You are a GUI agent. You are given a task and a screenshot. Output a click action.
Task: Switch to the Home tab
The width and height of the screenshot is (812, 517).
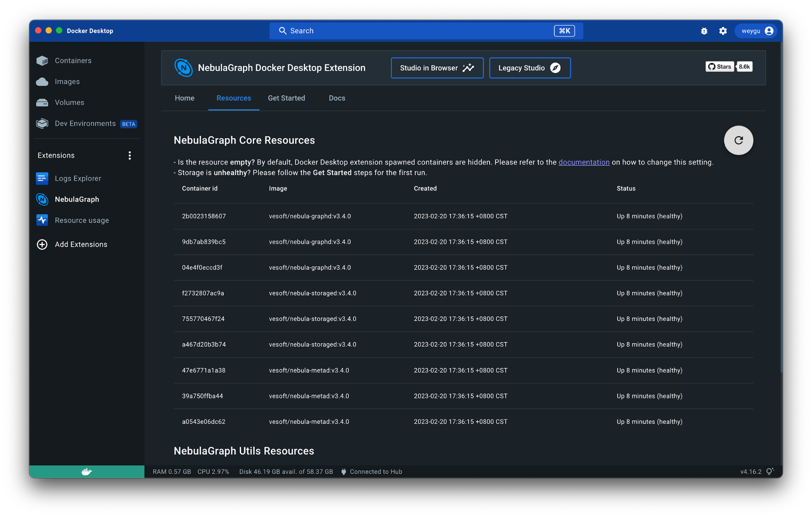coord(184,98)
